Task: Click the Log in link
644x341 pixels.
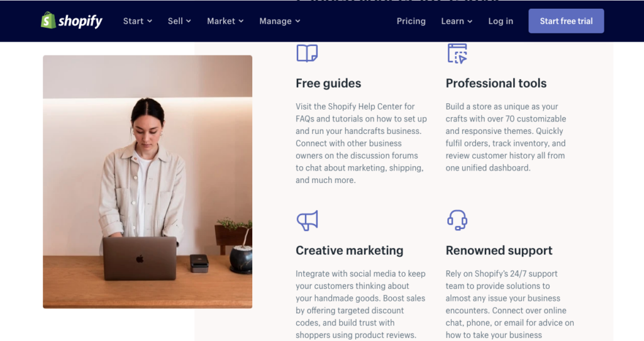Action: click(501, 21)
